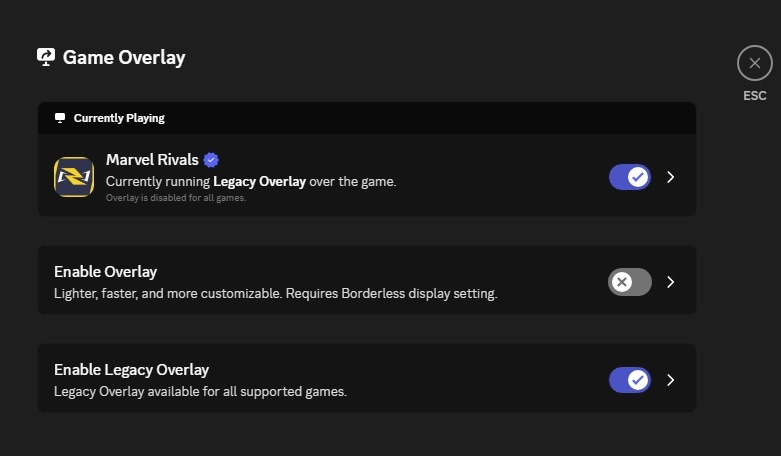This screenshot has width=781, height=456.
Task: Turn on the Enable Overlay switch
Action: pyautogui.click(x=629, y=282)
